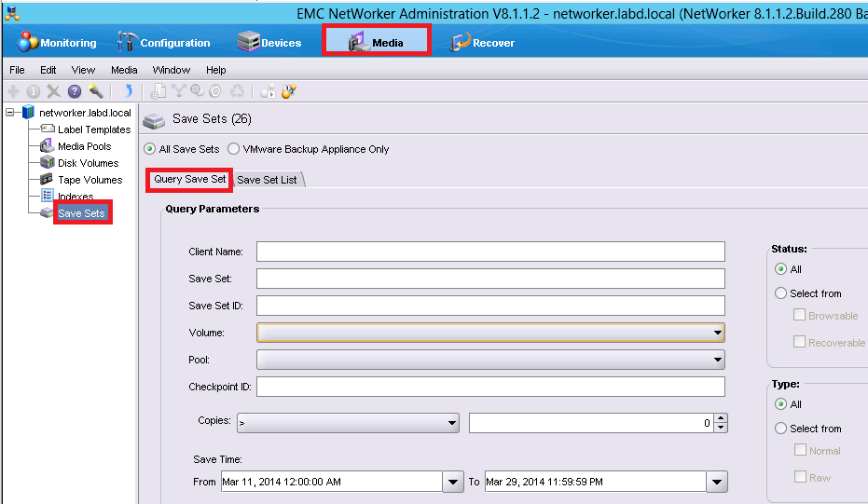This screenshot has height=504, width=868.
Task: Switch to the Save Set List tab
Action: [x=268, y=179]
